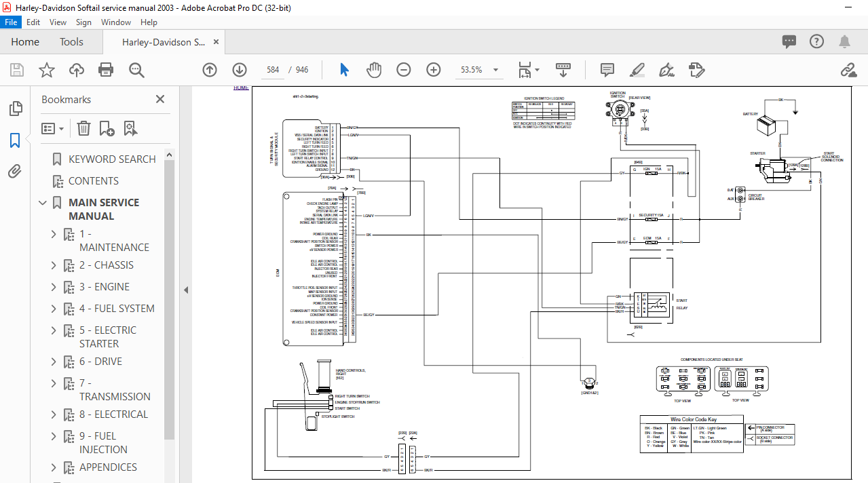Click the find bookmark icon
The height and width of the screenshot is (483, 868).
(x=130, y=128)
